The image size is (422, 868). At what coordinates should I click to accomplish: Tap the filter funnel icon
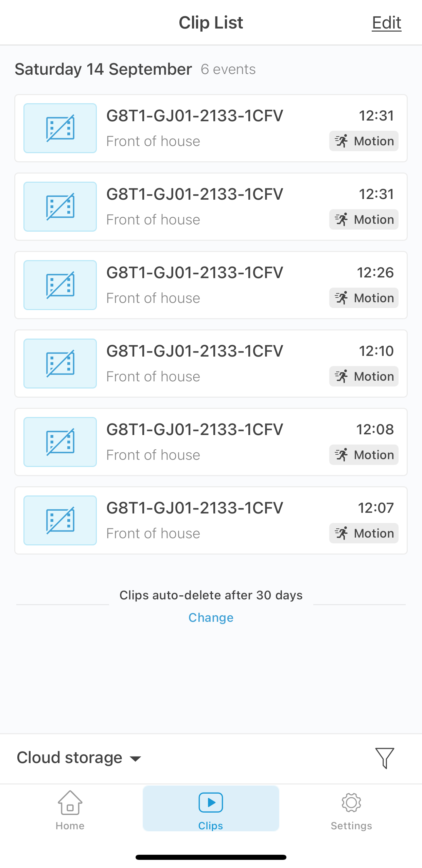pos(385,758)
